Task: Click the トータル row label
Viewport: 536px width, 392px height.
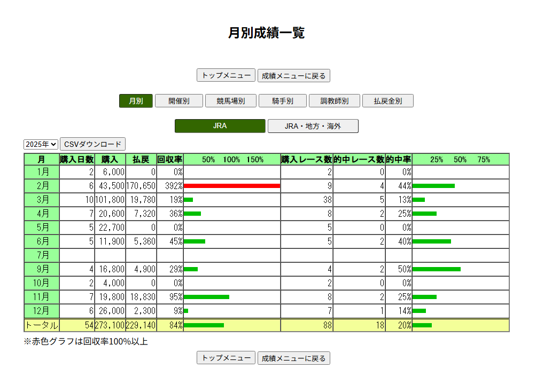Action: pyautogui.click(x=42, y=325)
